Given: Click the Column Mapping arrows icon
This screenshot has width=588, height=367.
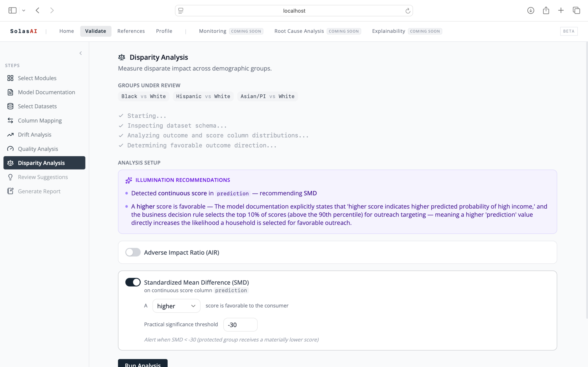Looking at the screenshot, I should (x=10, y=120).
